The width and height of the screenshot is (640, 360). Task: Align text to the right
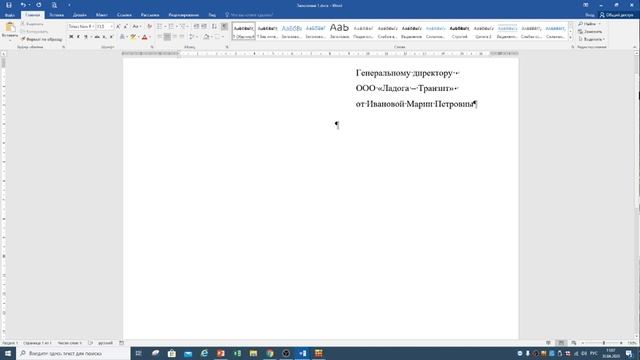175,37
